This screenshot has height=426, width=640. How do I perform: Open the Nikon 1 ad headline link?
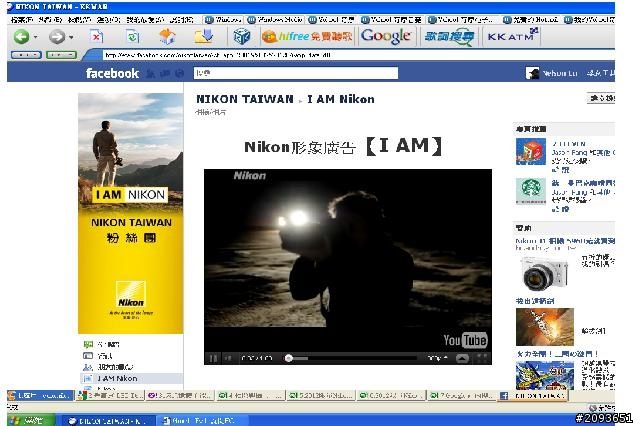point(565,241)
